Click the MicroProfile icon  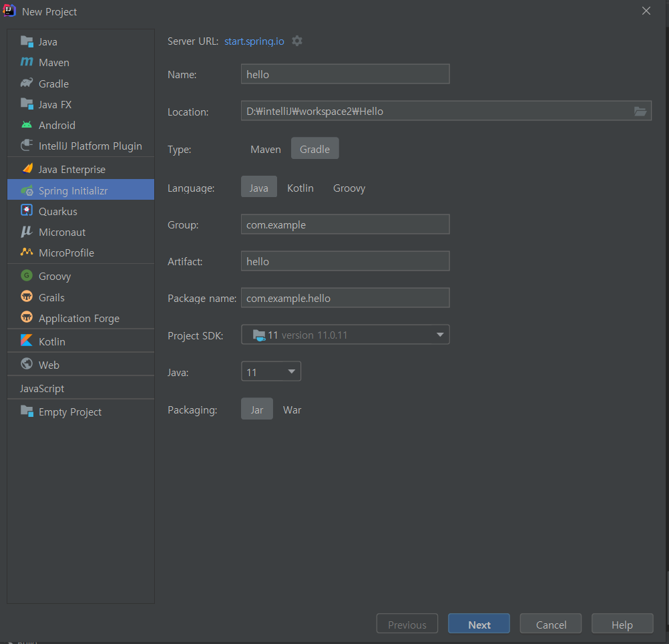coord(27,252)
